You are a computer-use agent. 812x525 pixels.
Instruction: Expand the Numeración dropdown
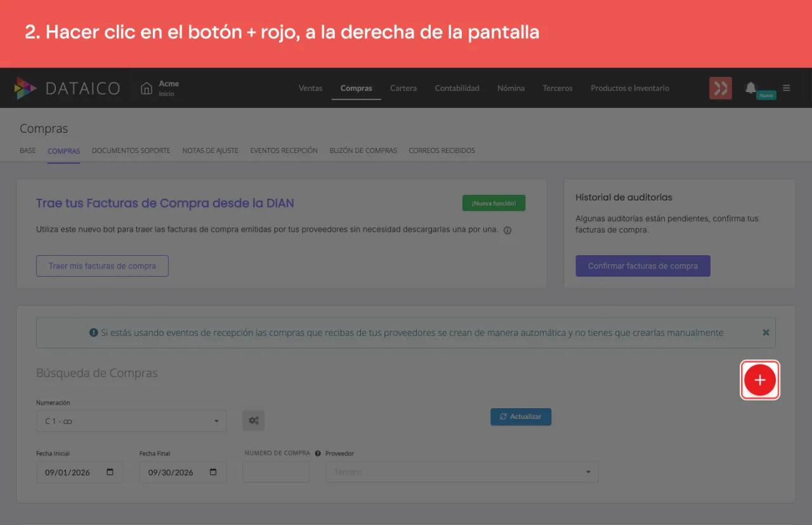131,421
